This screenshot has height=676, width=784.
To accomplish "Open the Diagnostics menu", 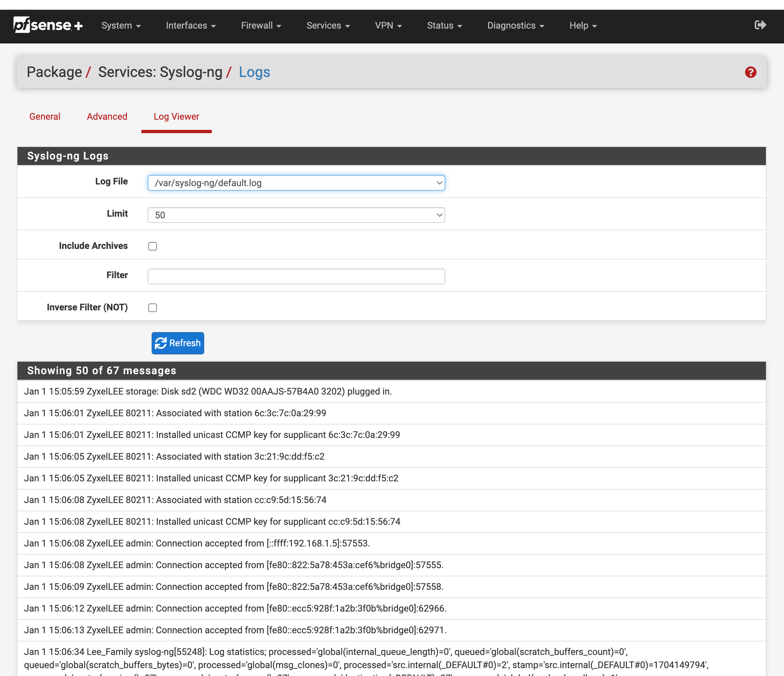I will 515,26.
